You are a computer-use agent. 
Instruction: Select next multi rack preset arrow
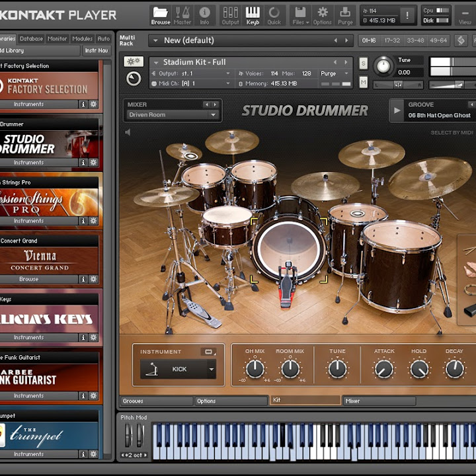(x=346, y=40)
